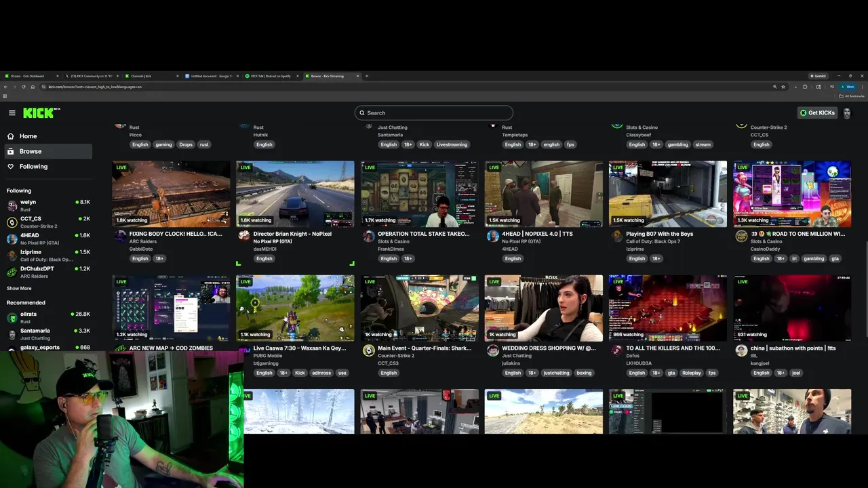Click the adinross tag under btjgamingg
The image size is (868, 488).
click(321, 373)
